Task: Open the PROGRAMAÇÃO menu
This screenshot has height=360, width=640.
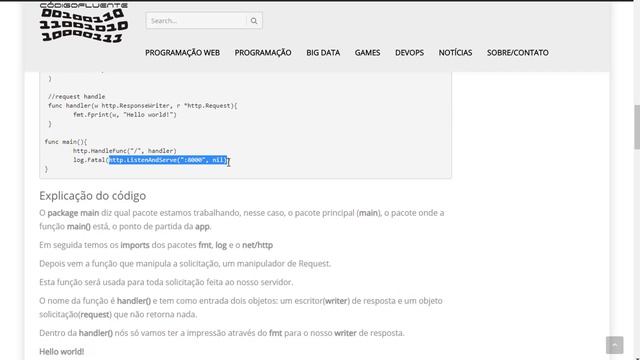Action: [263, 53]
